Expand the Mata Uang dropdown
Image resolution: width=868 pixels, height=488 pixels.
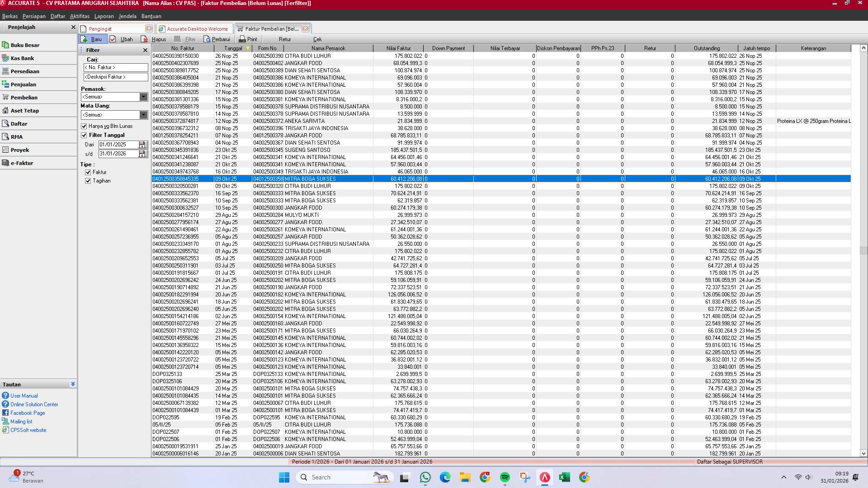[x=144, y=115]
